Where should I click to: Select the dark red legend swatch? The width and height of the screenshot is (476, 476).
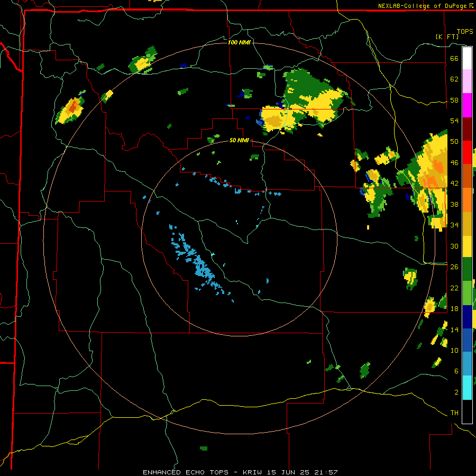pos(467,129)
